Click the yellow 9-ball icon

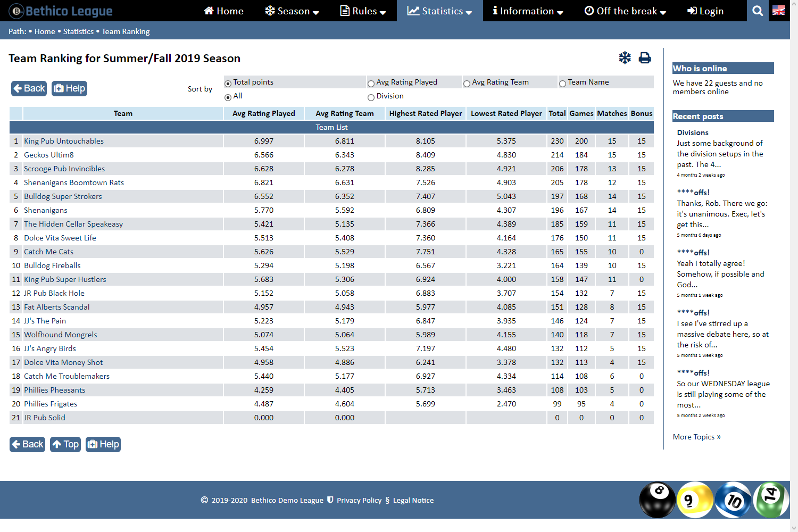(x=694, y=500)
